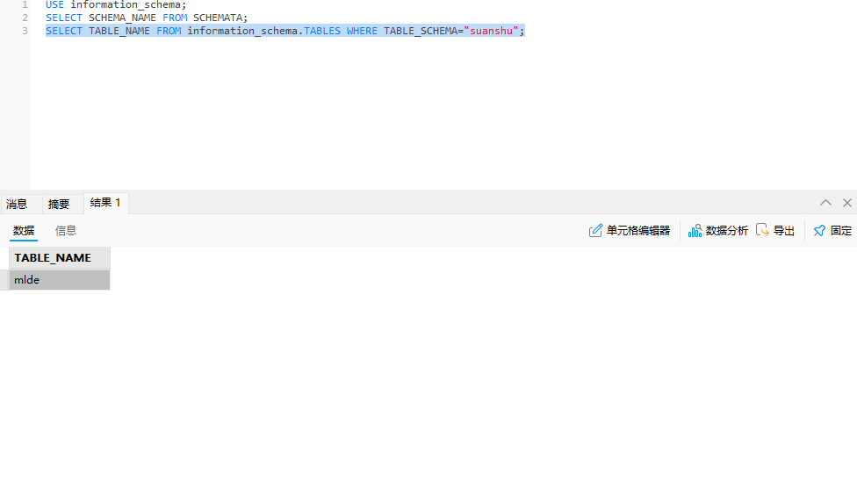Pin the result with 固定 pin icon

(x=819, y=231)
